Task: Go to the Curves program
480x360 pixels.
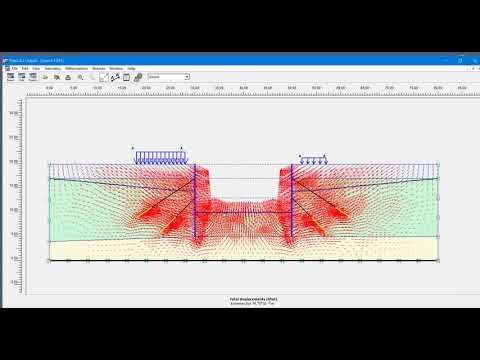Action: [33, 77]
